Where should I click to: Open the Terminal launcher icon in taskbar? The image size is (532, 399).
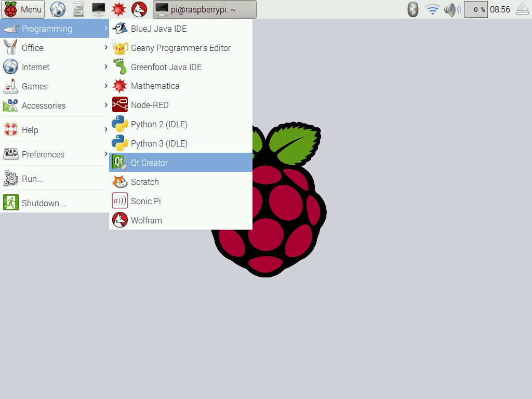[x=98, y=9]
